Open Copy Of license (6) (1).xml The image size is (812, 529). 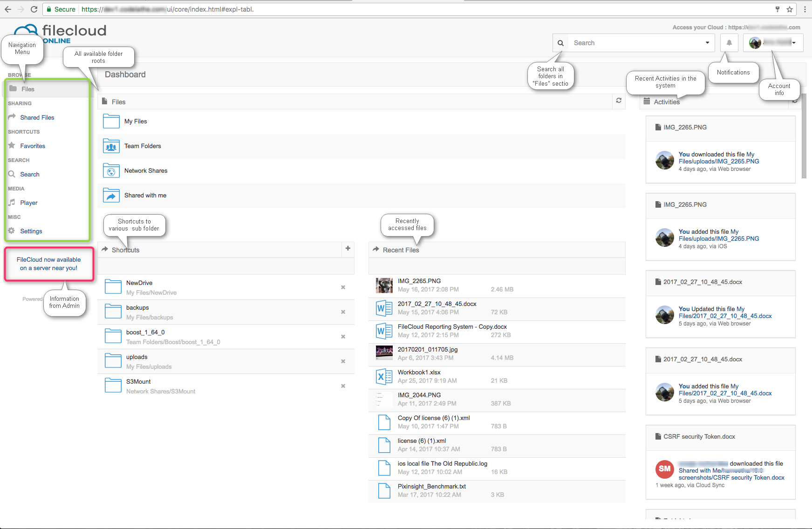434,418
